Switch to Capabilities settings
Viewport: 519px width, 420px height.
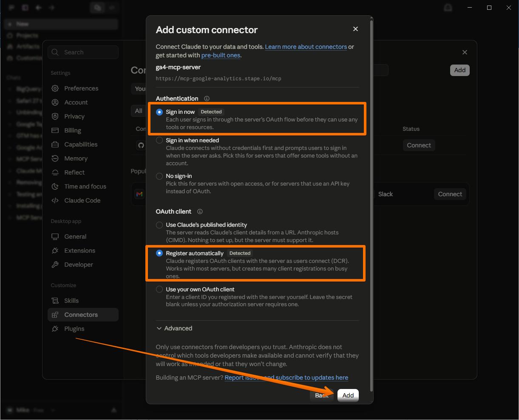coord(83,144)
